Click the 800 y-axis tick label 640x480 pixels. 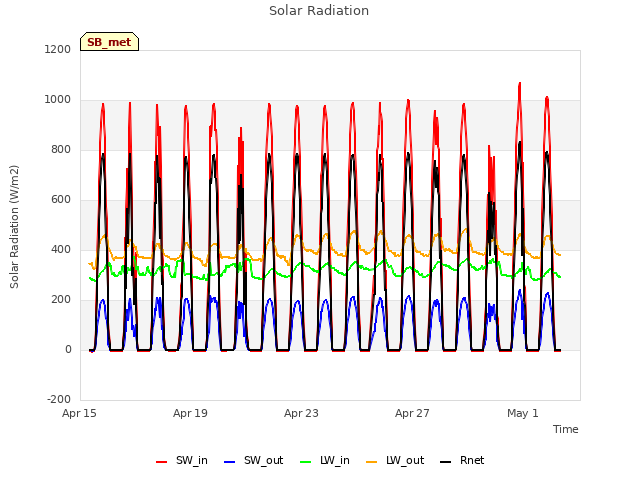[x=61, y=150]
